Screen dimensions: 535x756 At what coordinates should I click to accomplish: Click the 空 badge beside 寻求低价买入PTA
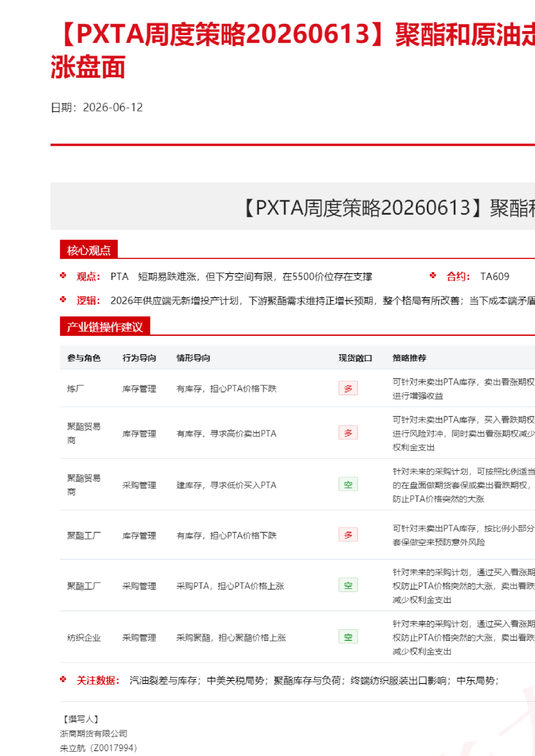tap(348, 485)
